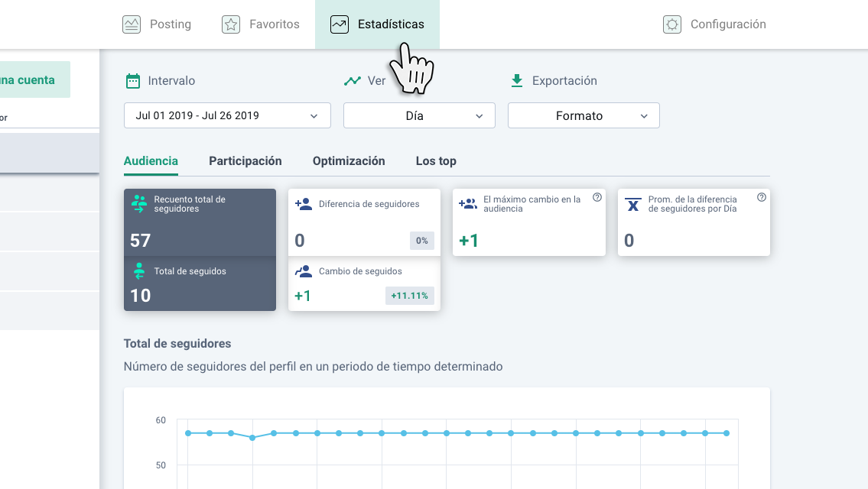Click the Favoritos star icon
This screenshot has height=489, width=868.
[x=231, y=24]
